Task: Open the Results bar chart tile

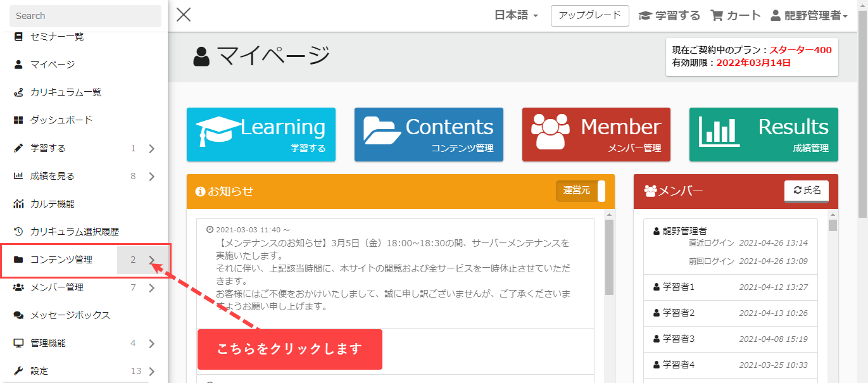Action: (764, 134)
